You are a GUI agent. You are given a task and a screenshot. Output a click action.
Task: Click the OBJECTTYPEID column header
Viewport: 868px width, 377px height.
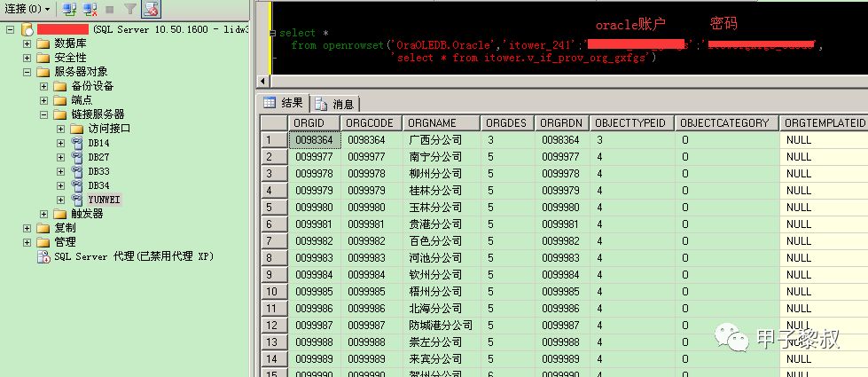point(632,123)
